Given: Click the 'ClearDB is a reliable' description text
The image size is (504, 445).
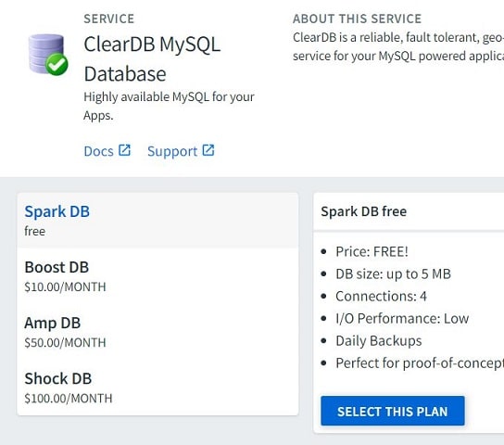Looking at the screenshot, I should (398, 46).
